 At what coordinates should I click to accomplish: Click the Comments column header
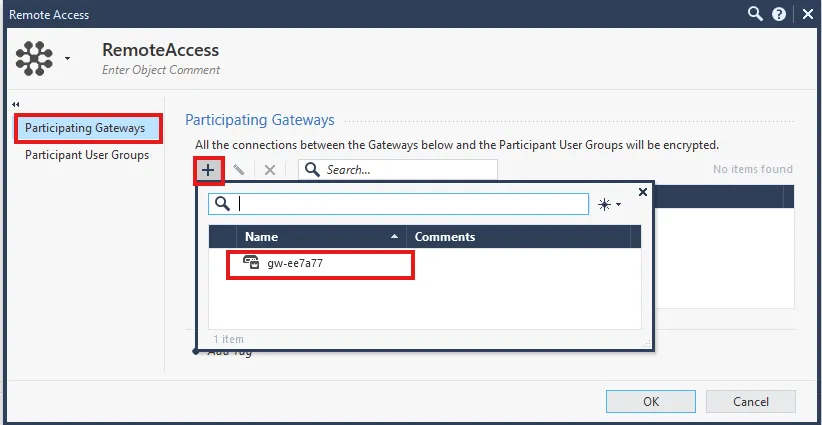click(x=518, y=236)
